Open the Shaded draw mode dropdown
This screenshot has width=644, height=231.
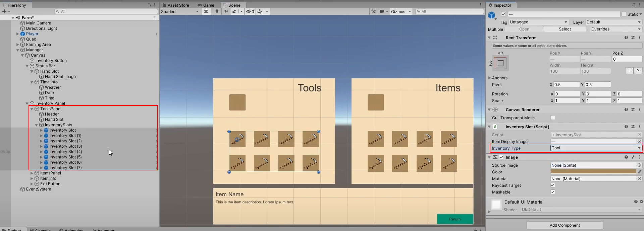[x=180, y=11]
